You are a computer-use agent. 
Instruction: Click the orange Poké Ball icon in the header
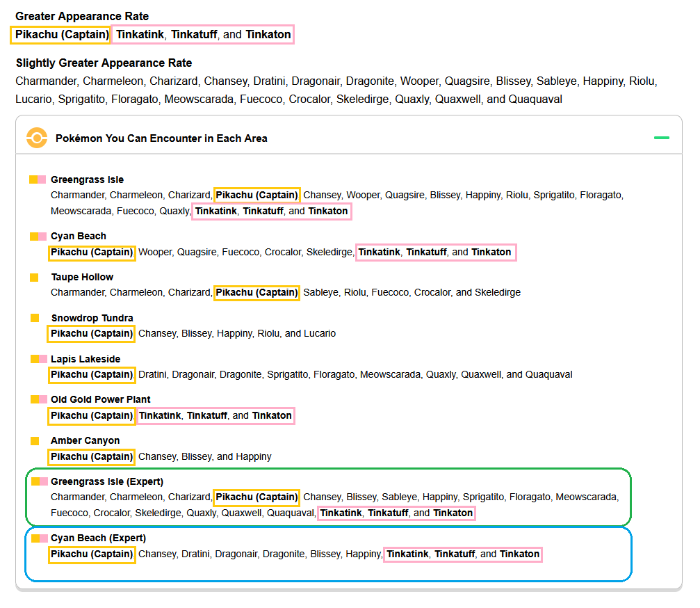(x=37, y=138)
